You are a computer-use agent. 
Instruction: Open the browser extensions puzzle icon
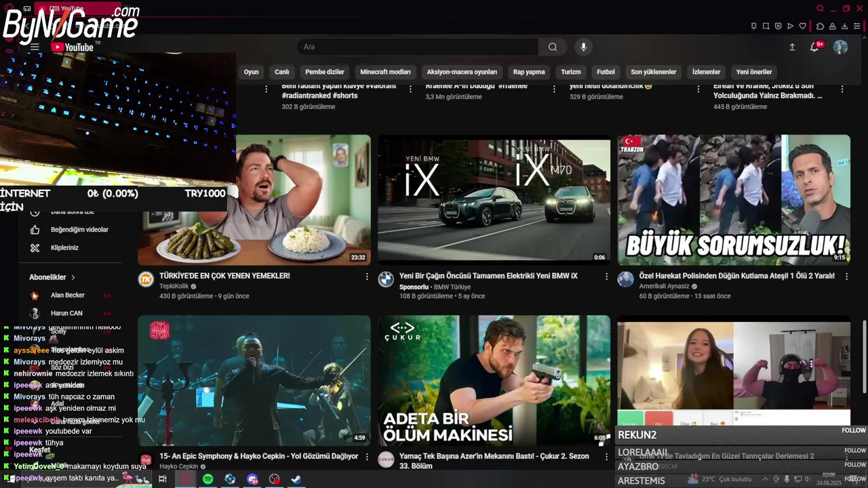pos(820,26)
